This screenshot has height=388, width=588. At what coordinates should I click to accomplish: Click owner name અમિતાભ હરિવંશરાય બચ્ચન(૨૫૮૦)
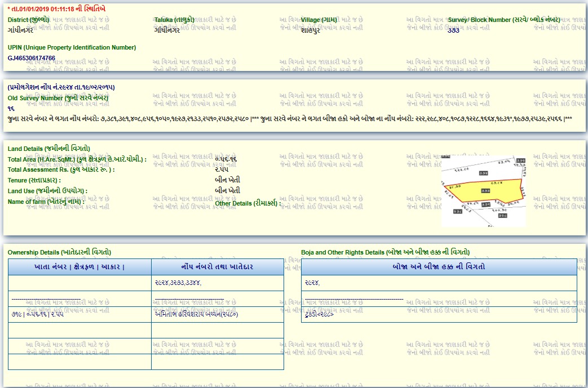196,314
